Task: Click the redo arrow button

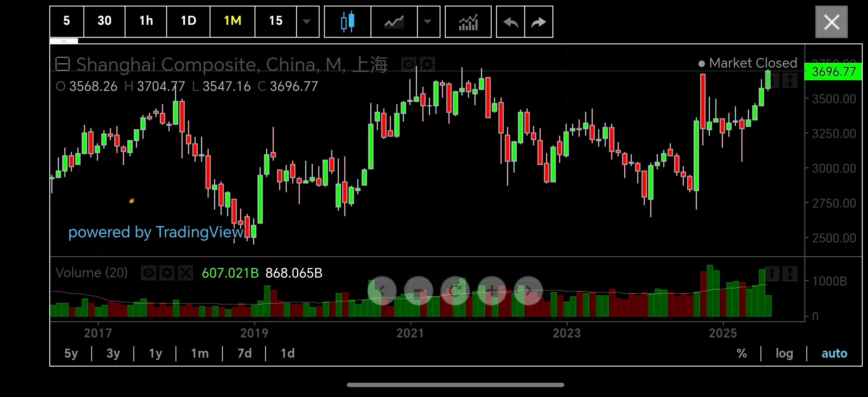Action: tap(538, 22)
